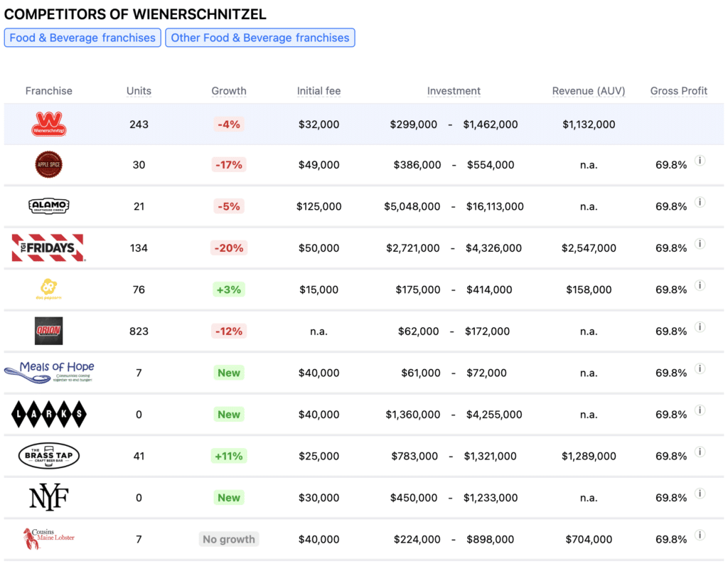Click the Investment column header

click(x=454, y=90)
